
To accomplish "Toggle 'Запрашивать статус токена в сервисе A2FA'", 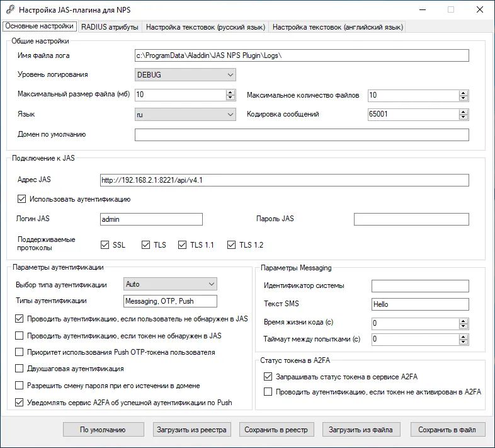I will [268, 377].
